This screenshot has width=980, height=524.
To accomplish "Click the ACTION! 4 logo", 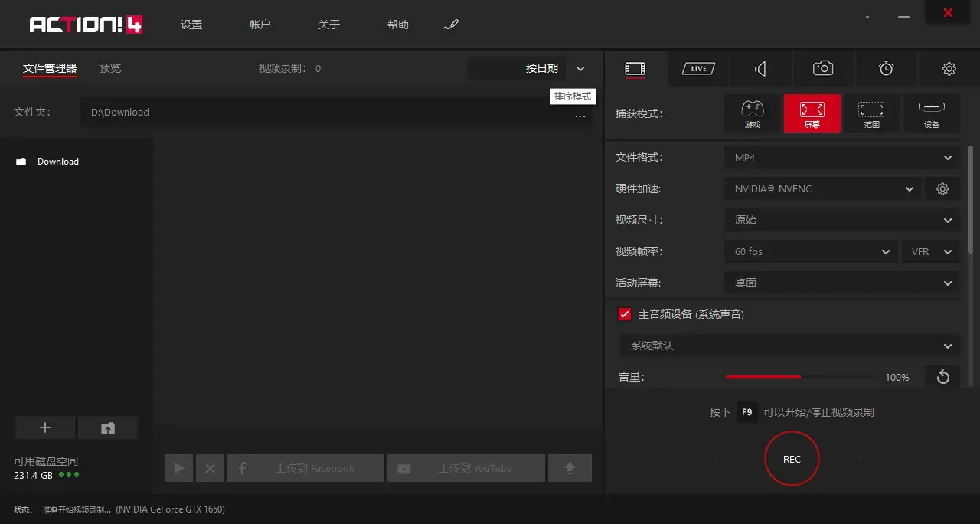I will (86, 25).
